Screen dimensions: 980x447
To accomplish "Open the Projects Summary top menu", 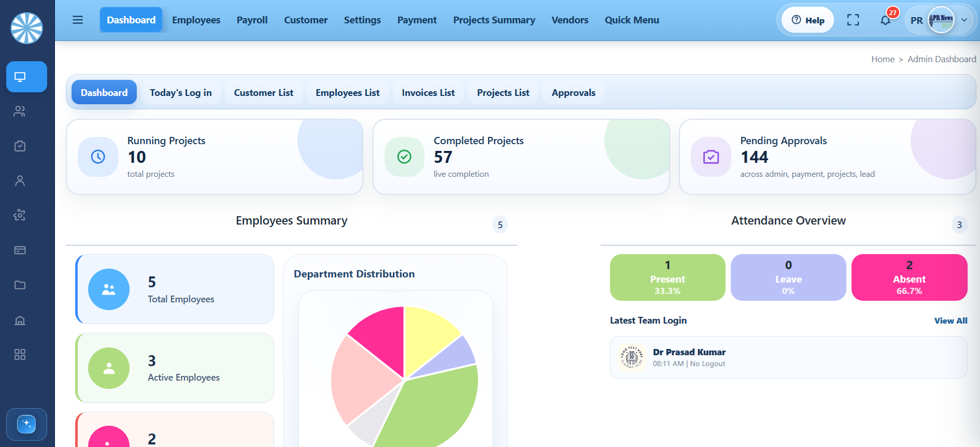I will tap(494, 20).
